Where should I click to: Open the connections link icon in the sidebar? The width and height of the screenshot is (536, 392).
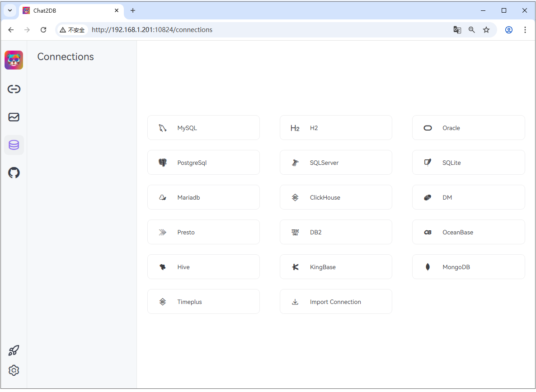click(x=14, y=89)
